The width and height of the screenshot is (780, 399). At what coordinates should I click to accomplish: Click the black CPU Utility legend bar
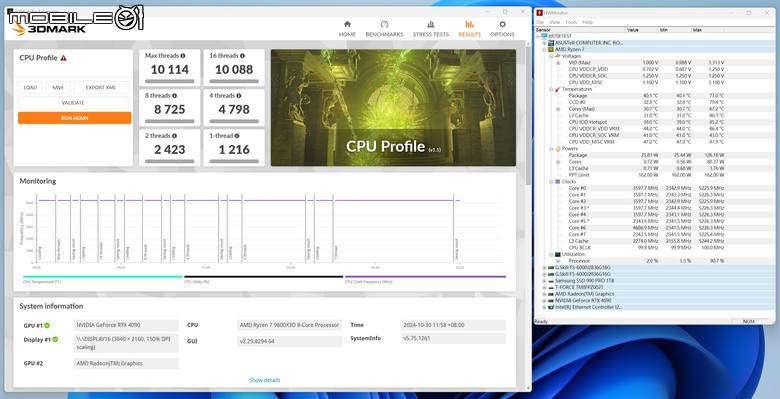[264, 277]
